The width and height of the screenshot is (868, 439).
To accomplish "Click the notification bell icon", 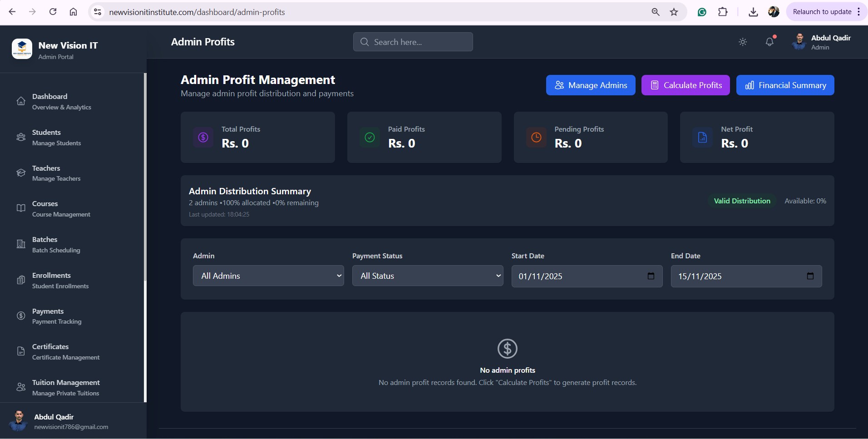I will (x=769, y=42).
